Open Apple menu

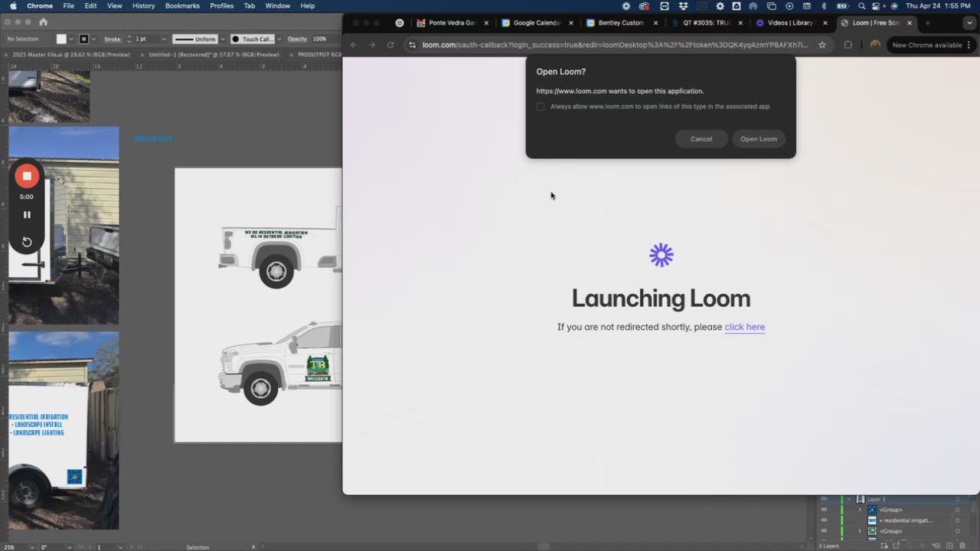pyautogui.click(x=12, y=6)
